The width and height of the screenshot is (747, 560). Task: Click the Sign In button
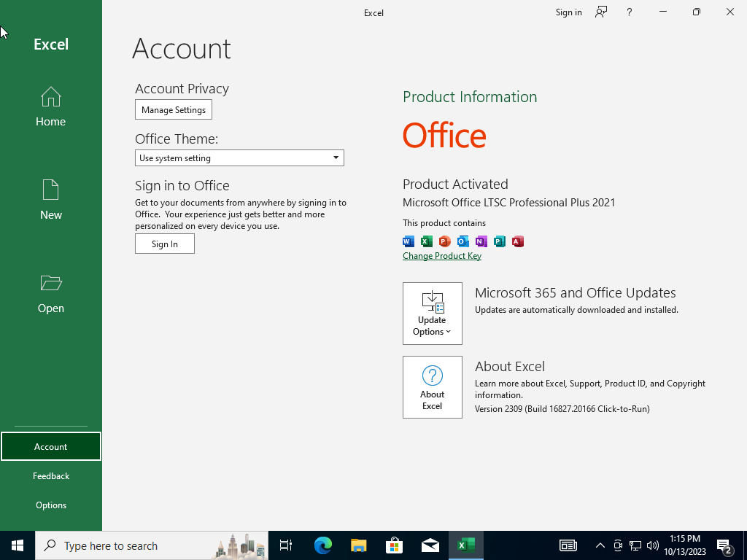pos(164,244)
